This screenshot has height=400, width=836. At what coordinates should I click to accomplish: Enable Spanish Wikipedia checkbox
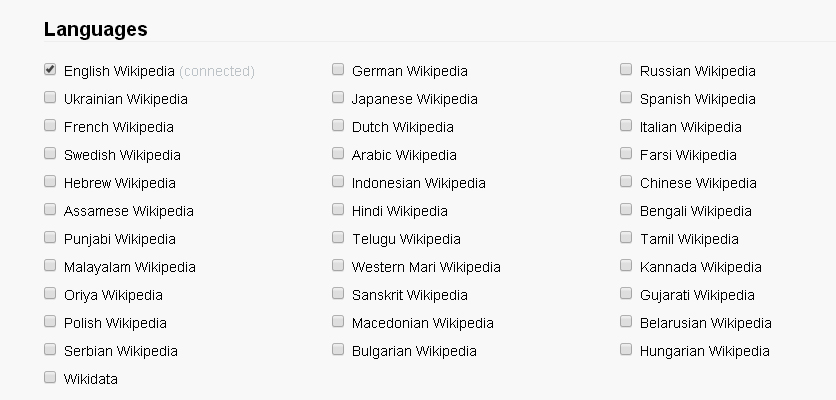coord(626,97)
